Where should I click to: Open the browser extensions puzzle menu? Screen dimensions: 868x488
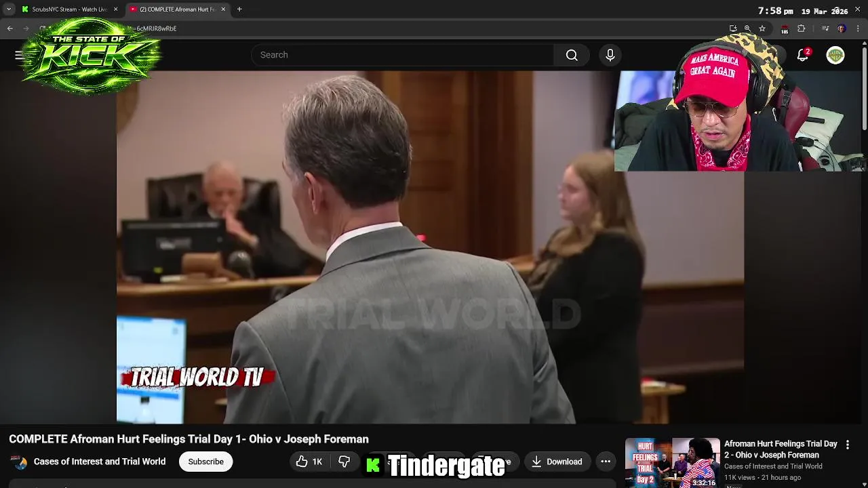tap(802, 28)
